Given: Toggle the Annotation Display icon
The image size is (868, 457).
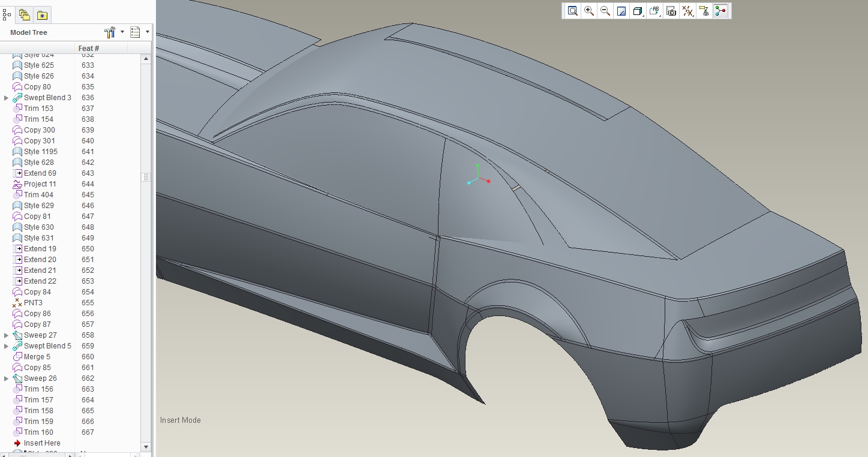Looking at the screenshot, I should pyautogui.click(x=704, y=11).
